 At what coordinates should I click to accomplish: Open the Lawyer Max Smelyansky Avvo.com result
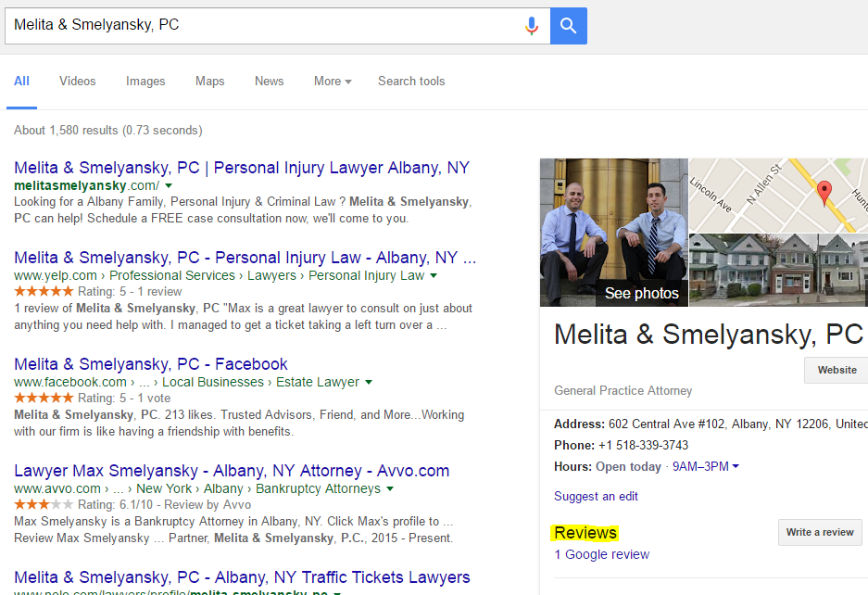click(x=232, y=471)
